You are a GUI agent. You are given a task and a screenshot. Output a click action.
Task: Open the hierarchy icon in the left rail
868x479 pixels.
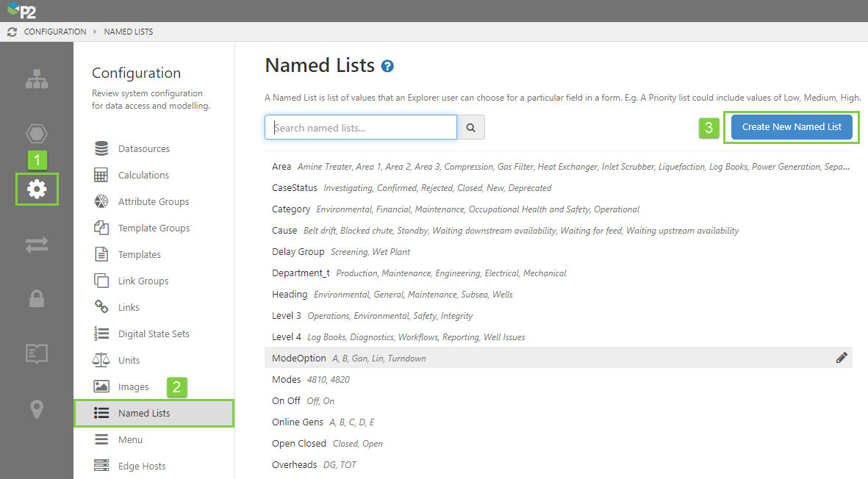pyautogui.click(x=37, y=80)
